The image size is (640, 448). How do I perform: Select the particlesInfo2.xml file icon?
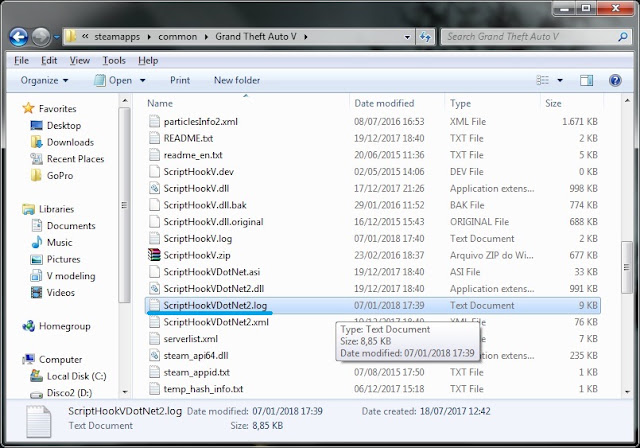(x=154, y=122)
